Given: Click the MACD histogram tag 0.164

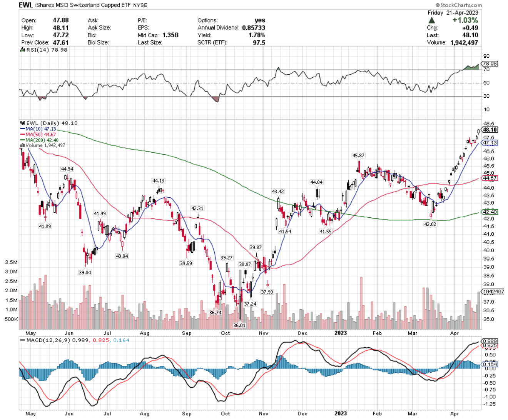Looking at the screenshot, I should tap(490, 364).
